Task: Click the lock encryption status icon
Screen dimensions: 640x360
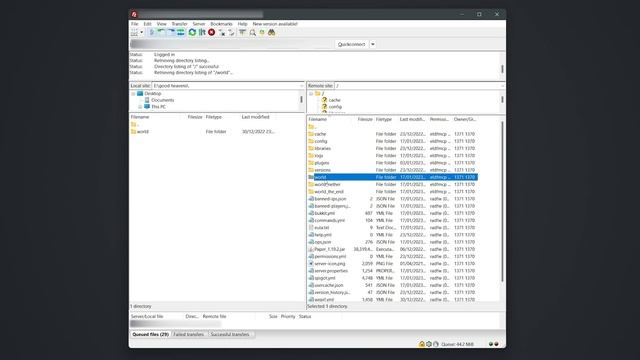Action: pos(422,344)
